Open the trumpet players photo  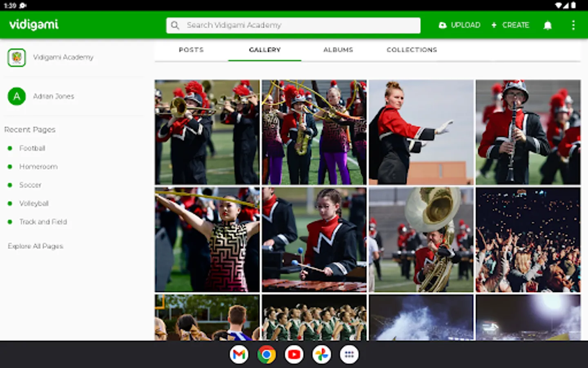pyautogui.click(x=207, y=132)
